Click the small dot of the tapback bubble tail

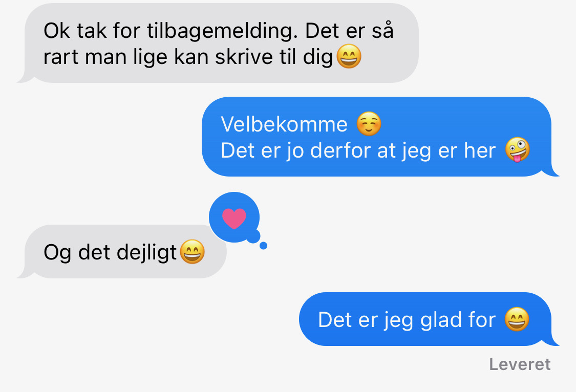click(263, 246)
